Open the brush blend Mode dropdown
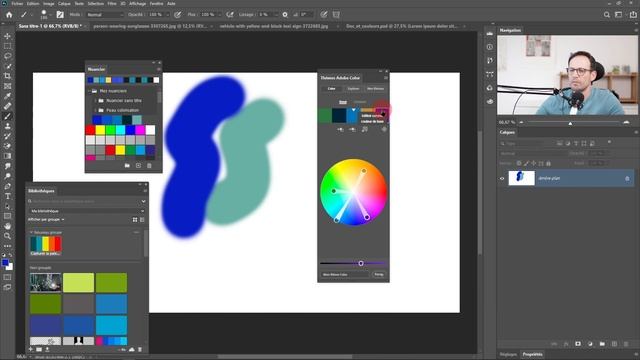 tap(105, 15)
